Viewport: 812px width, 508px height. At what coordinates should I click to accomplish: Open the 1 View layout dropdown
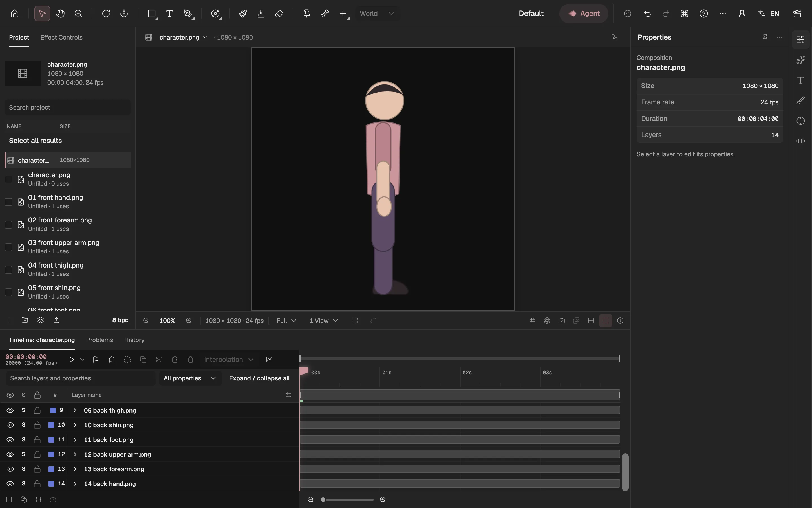[x=323, y=321]
